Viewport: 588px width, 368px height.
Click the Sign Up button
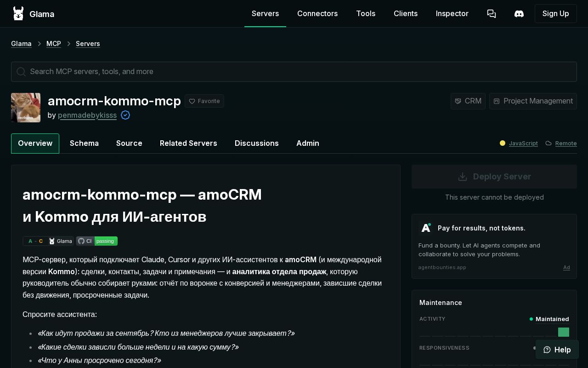pos(556,14)
